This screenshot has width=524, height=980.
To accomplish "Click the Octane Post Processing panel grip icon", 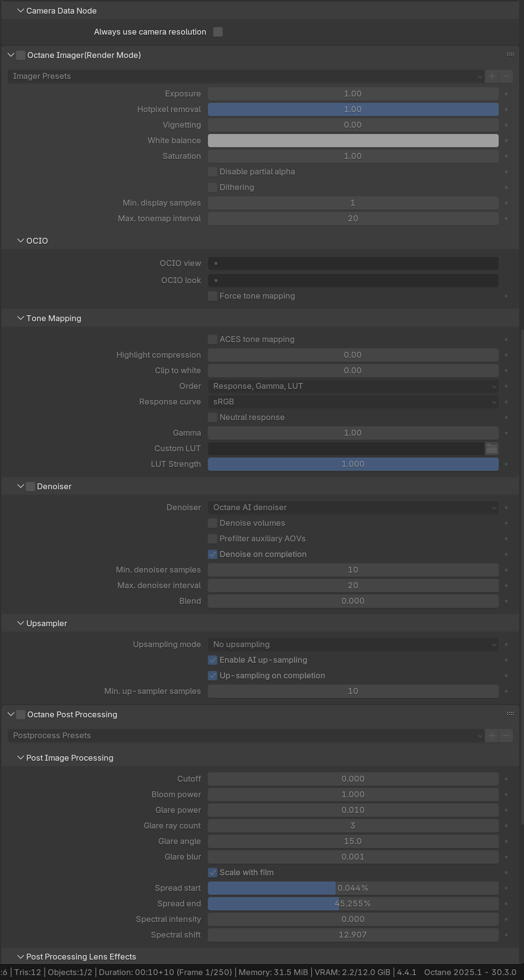I will tap(510, 713).
